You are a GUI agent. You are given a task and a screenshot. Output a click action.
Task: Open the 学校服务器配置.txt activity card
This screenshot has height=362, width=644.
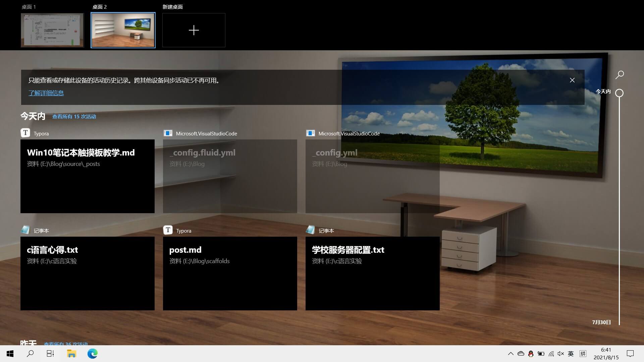pos(373,274)
